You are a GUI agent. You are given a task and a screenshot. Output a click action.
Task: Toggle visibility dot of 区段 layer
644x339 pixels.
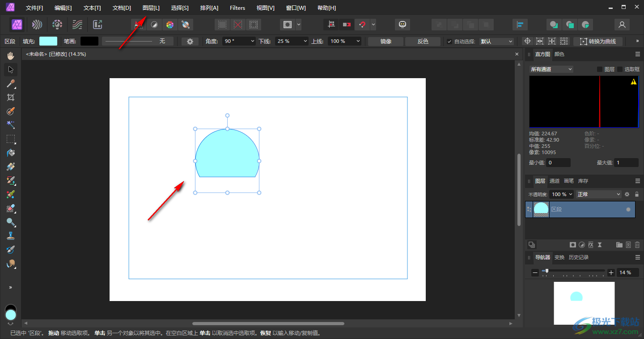(x=628, y=209)
